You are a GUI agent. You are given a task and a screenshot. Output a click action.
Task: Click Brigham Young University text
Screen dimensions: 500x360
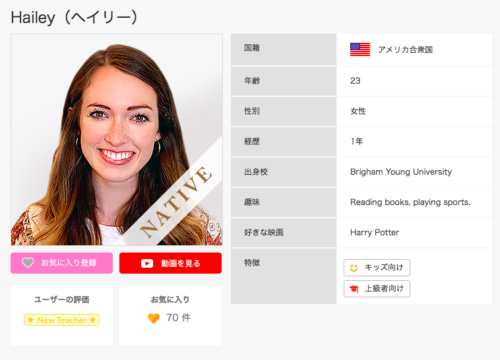401,172
